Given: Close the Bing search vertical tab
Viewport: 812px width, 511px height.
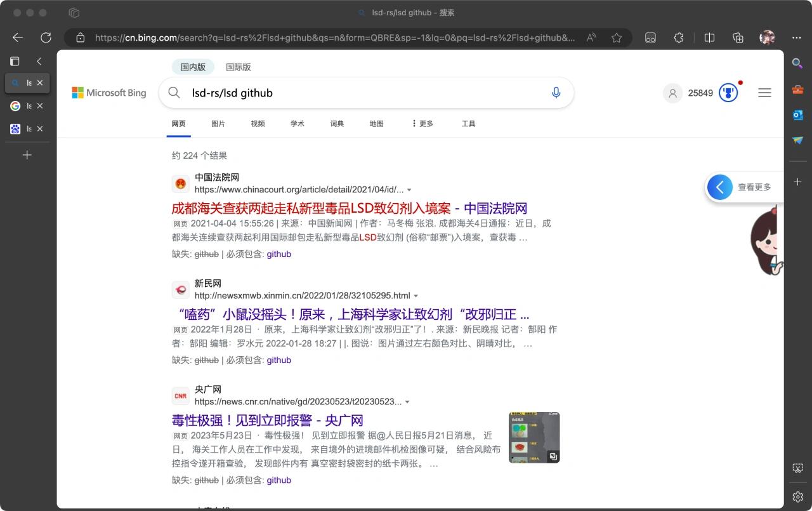Looking at the screenshot, I should tap(40, 83).
